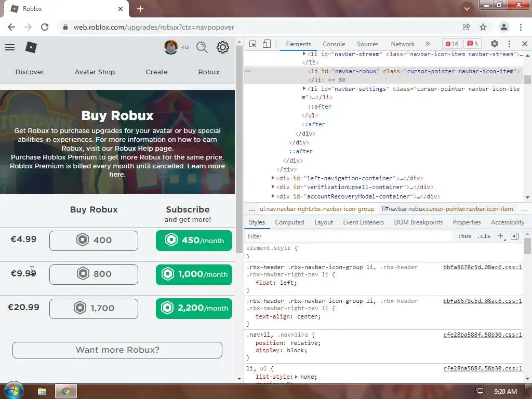Click the Roblox logo icon
The height and width of the screenshot is (399, 532).
pos(31,47)
